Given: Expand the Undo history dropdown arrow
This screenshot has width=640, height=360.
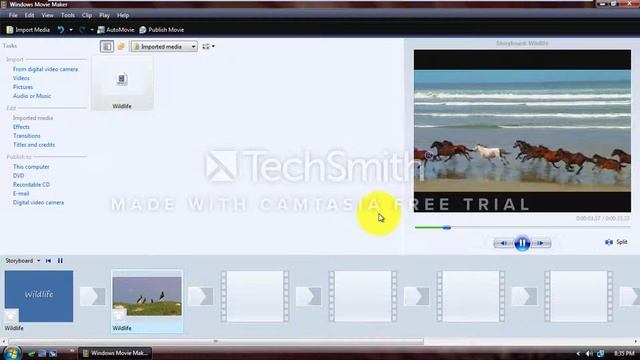Looking at the screenshot, I should (71, 30).
